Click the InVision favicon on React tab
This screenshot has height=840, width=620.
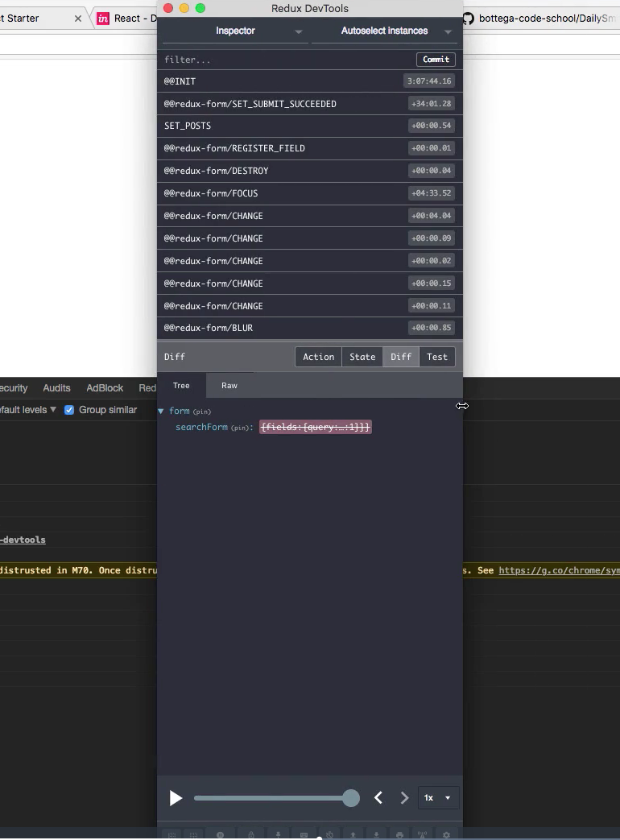[103, 19]
